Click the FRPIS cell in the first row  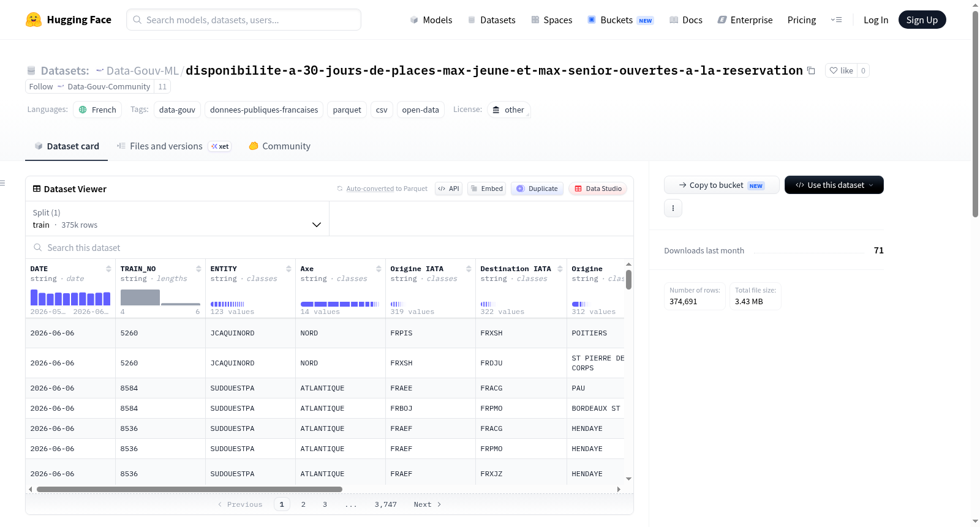coord(431,333)
